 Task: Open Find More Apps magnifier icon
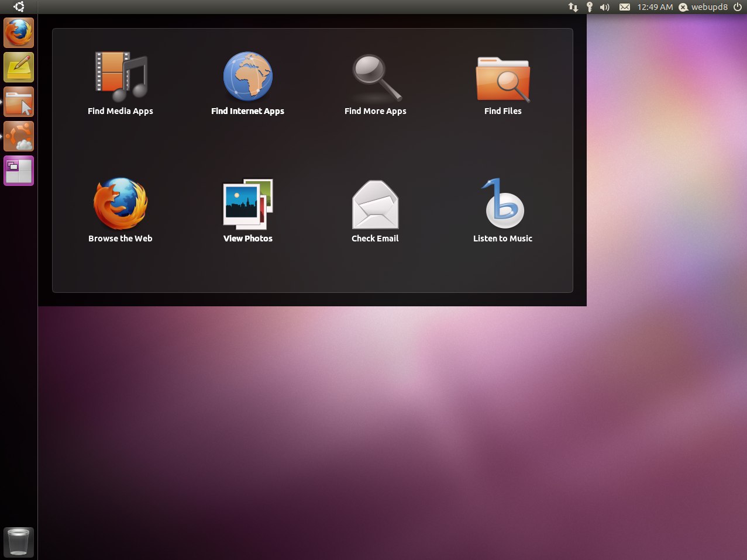pos(376,78)
